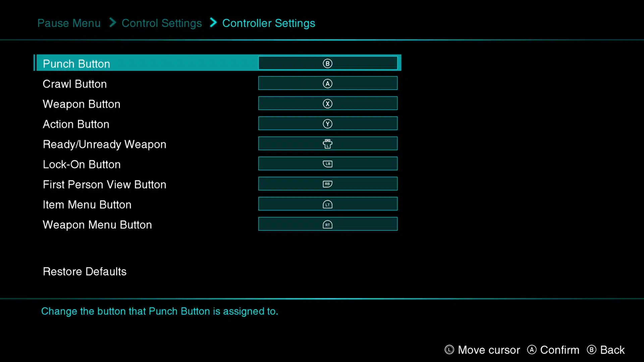Click the Ready/Unready Weapon icon
Viewport: 644px width, 362px height.
coord(327,144)
